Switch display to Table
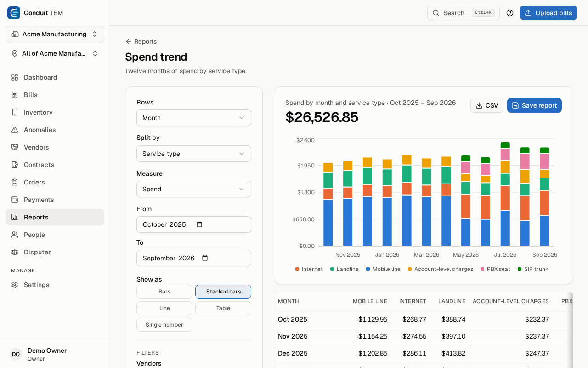 (223, 308)
